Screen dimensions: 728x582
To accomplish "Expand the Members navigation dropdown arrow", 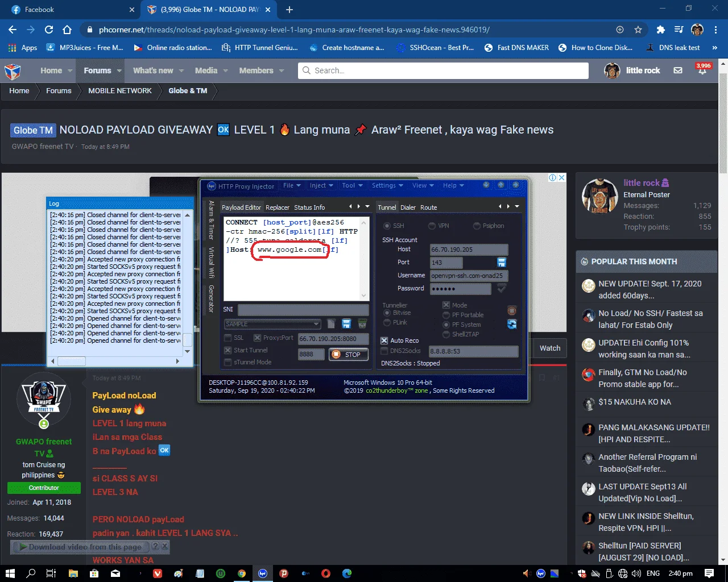I will (x=282, y=70).
